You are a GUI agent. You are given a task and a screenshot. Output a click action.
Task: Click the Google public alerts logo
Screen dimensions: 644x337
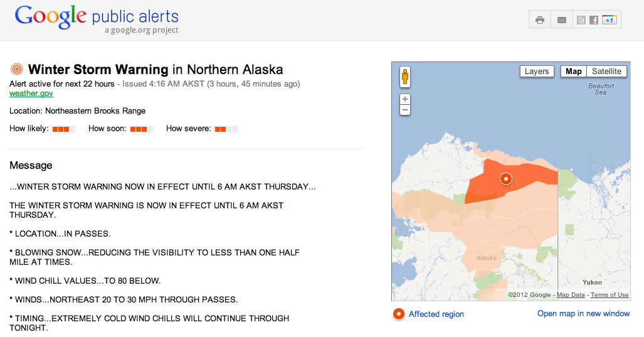[97, 18]
